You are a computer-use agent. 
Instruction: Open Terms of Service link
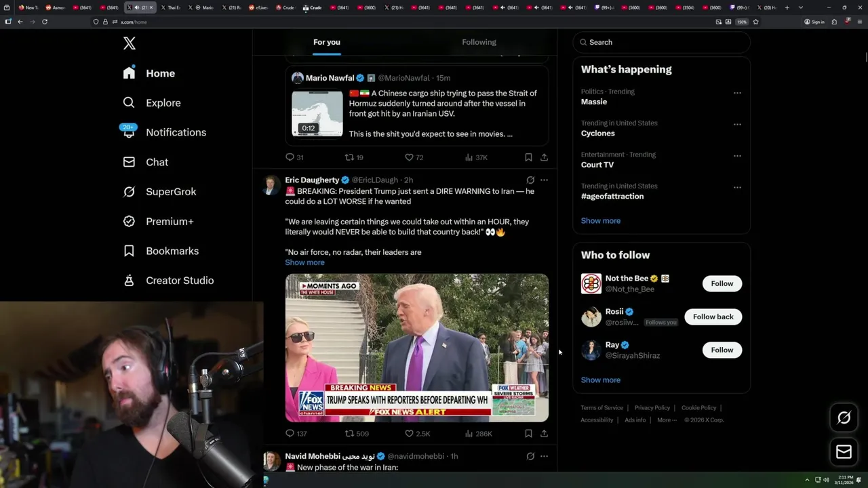(x=601, y=408)
